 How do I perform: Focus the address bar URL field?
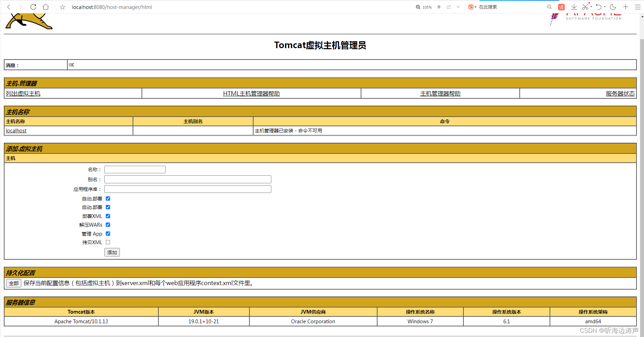point(112,7)
